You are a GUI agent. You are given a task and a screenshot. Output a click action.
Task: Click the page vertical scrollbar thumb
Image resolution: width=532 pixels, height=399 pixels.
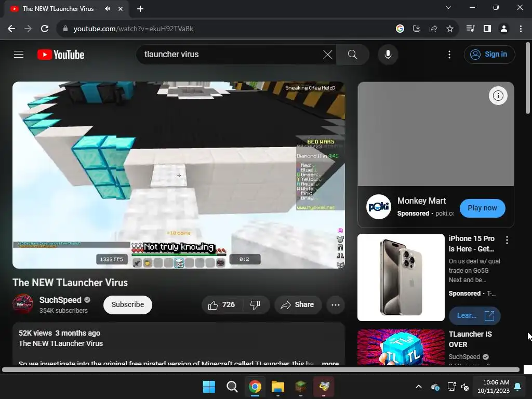[x=528, y=78]
